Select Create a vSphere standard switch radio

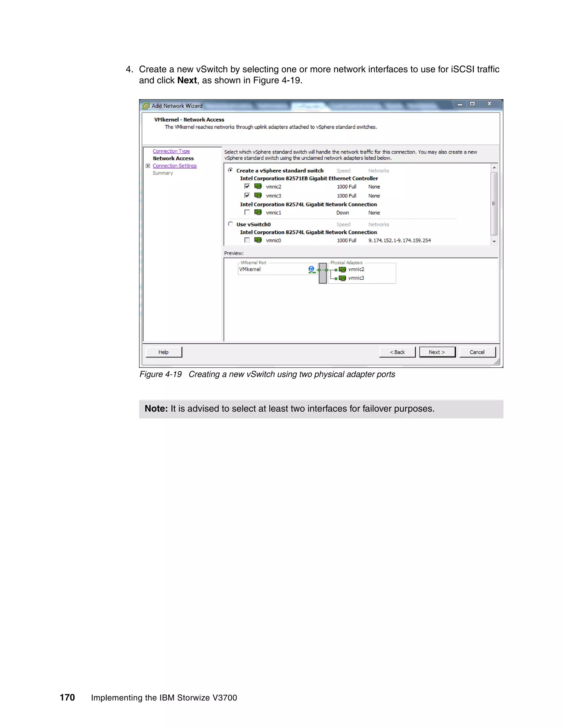[x=230, y=170]
